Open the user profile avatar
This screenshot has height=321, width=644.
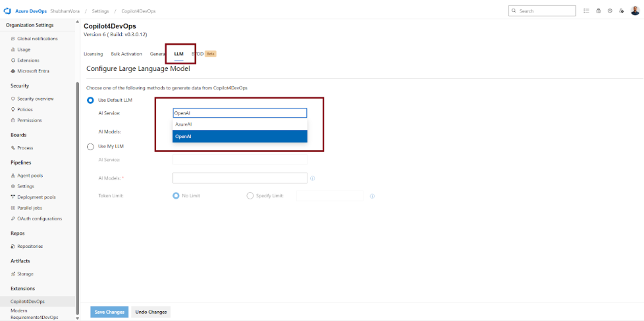click(635, 11)
